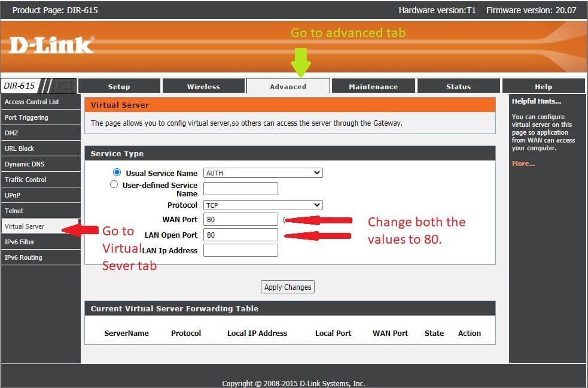Click the Firmware version: 20.07 text
588x388 pixels.
[x=531, y=10]
